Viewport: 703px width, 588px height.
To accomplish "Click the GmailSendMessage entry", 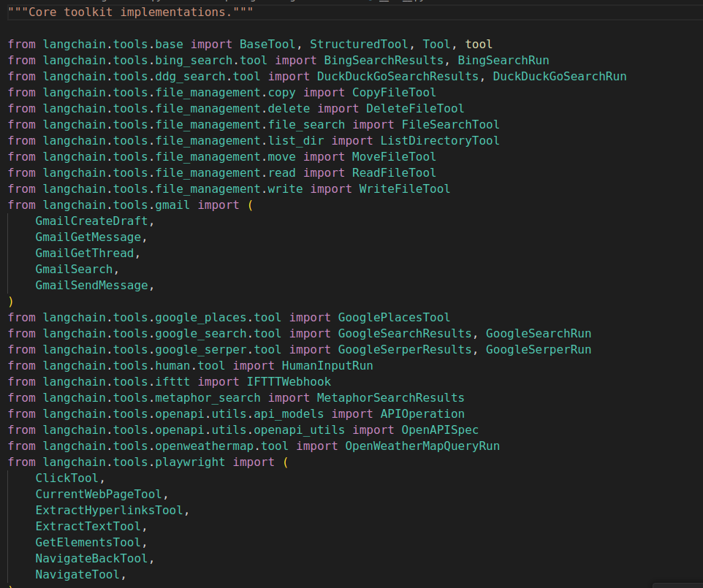I will pos(91,286).
